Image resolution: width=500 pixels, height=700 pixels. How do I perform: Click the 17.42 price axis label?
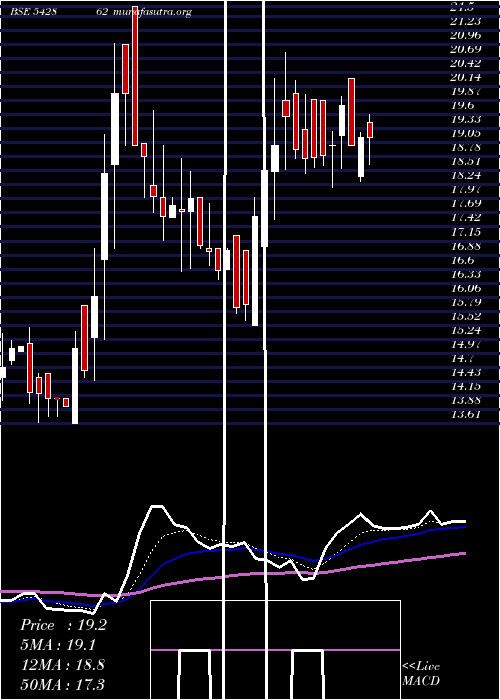(466, 217)
